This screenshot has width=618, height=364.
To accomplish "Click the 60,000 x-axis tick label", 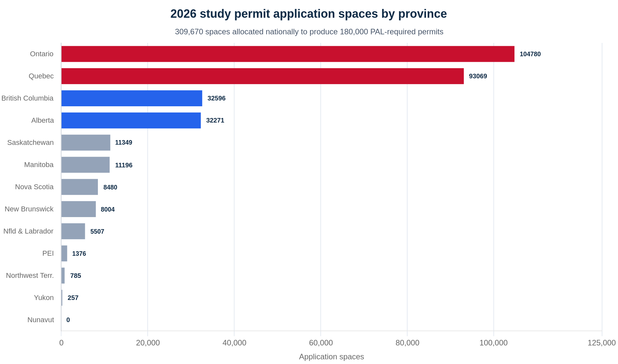I will pos(321,343).
